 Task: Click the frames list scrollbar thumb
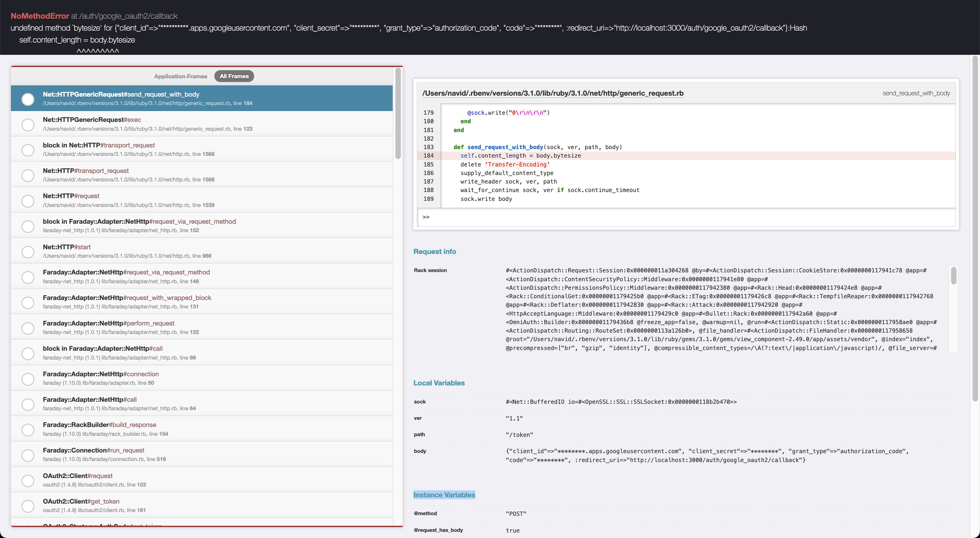point(398,114)
